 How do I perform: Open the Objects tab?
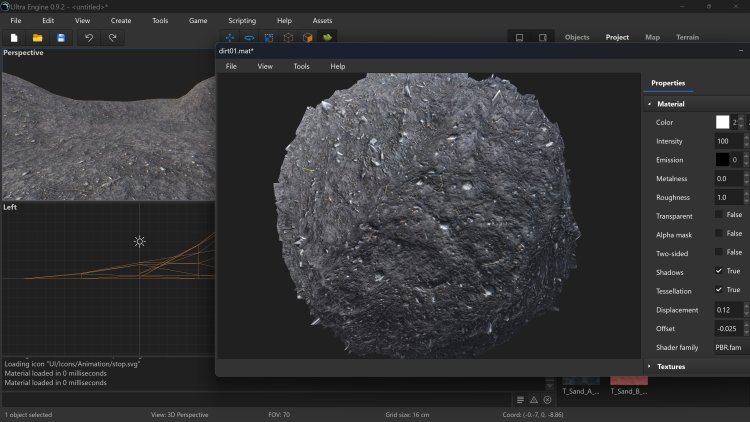tap(577, 37)
